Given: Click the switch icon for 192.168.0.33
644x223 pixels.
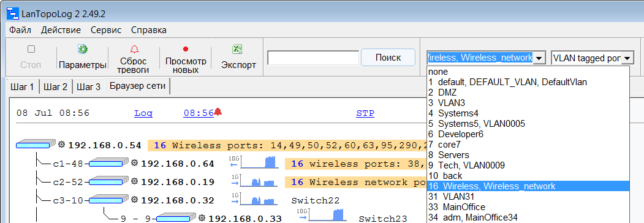Looking at the screenshot, I should coord(176,218).
